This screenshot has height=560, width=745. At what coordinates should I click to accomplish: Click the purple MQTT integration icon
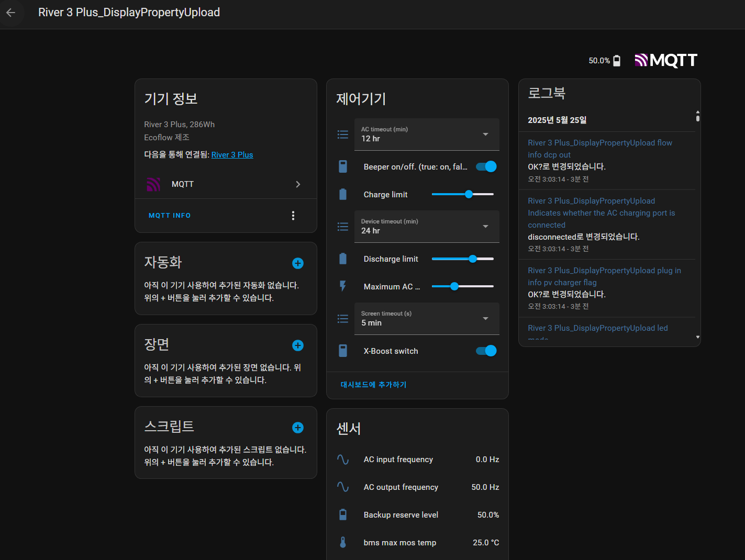tap(153, 184)
